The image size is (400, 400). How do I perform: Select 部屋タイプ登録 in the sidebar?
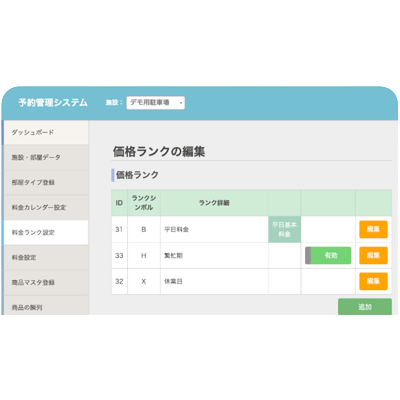[x=45, y=183]
